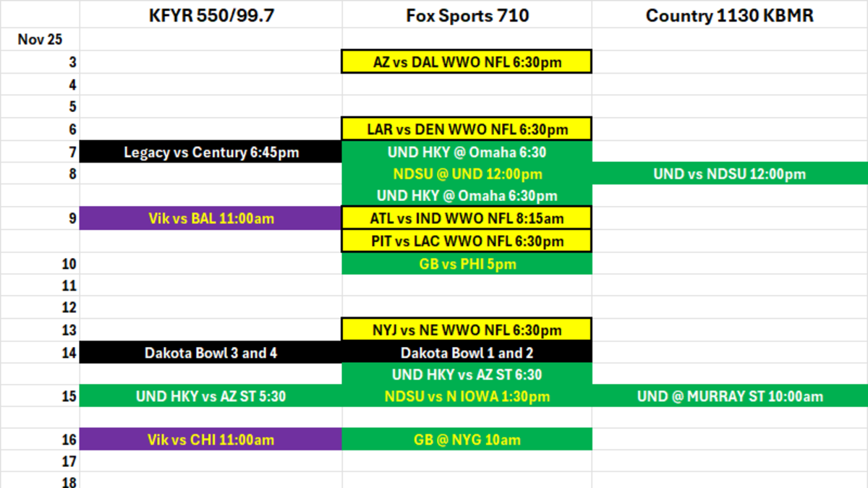
Task: Click the AZ vs DAL WWO NFL cell
Action: 467,62
